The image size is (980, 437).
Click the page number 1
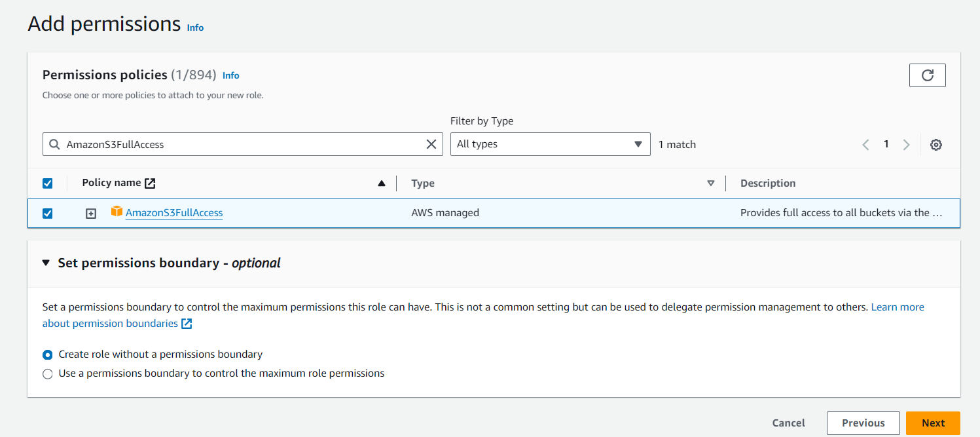(x=886, y=144)
